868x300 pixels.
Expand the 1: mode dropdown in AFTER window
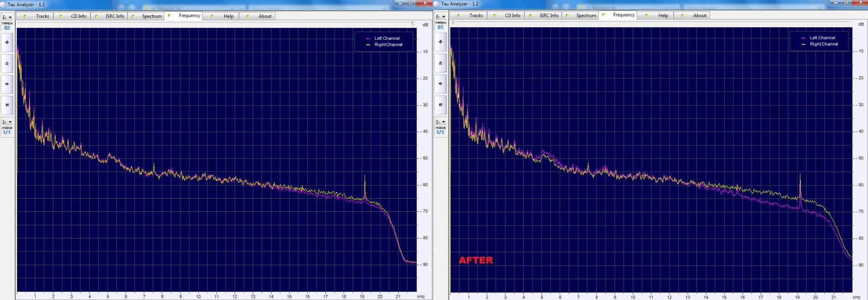pos(441,122)
